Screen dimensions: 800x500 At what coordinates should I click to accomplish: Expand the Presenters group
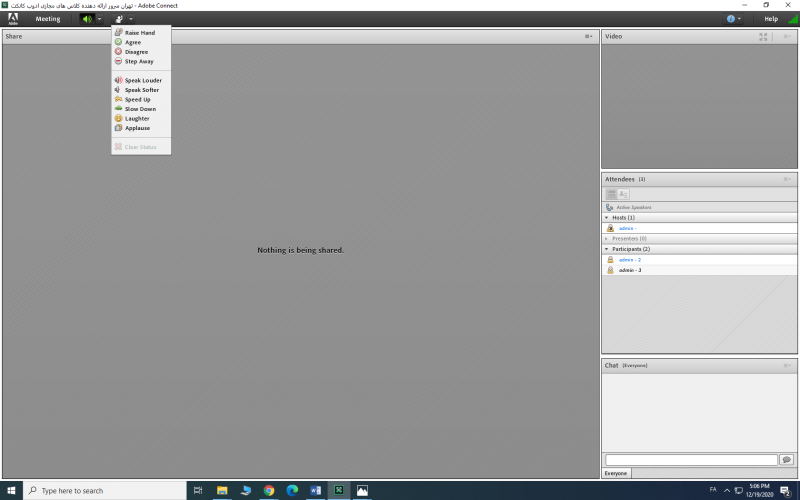606,238
